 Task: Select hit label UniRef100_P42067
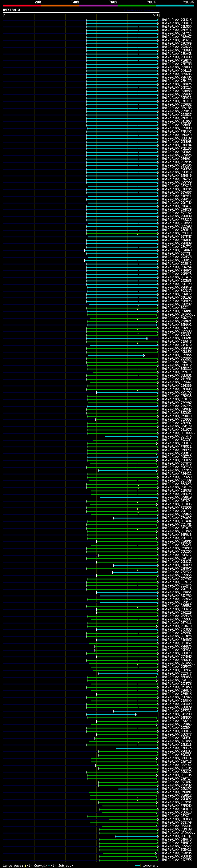coord(177,37)
